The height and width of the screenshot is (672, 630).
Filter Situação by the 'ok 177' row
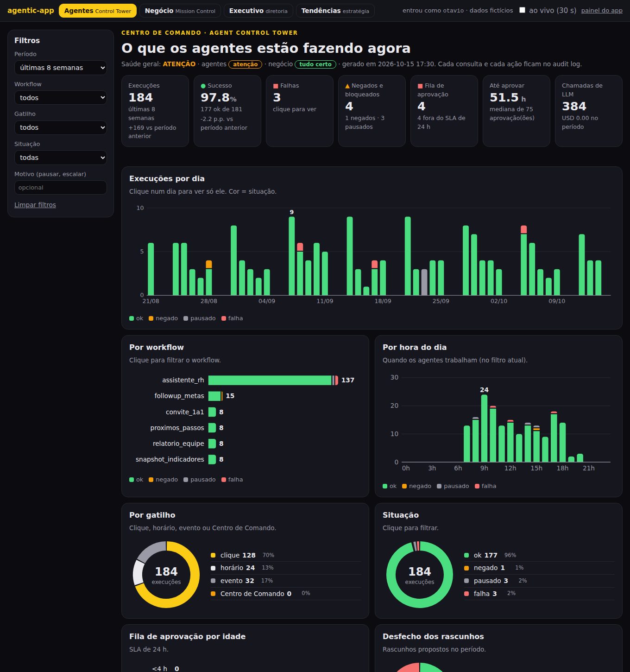[x=539, y=555]
